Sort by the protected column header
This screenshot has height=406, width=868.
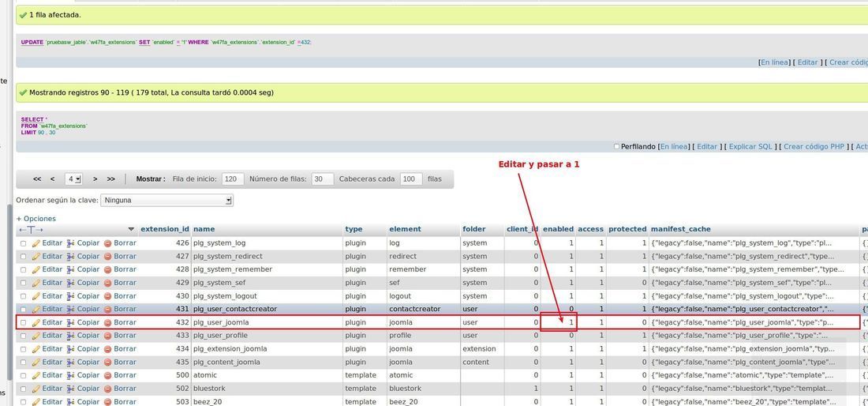[x=627, y=229]
